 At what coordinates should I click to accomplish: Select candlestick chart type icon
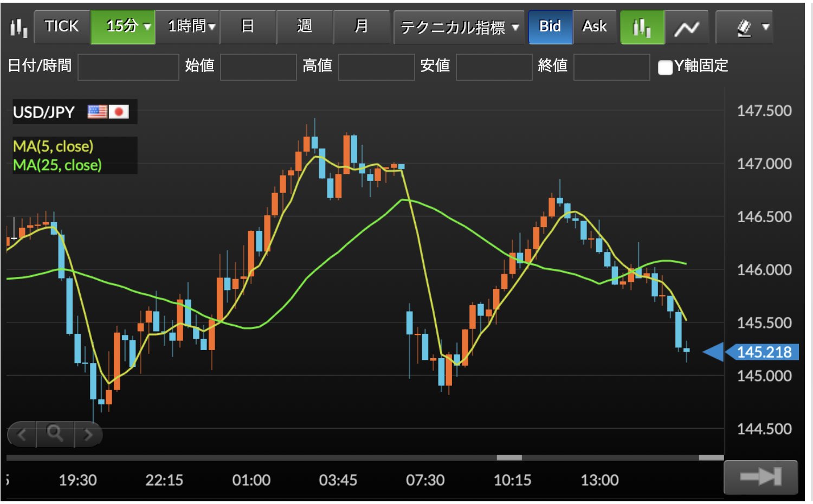642,27
